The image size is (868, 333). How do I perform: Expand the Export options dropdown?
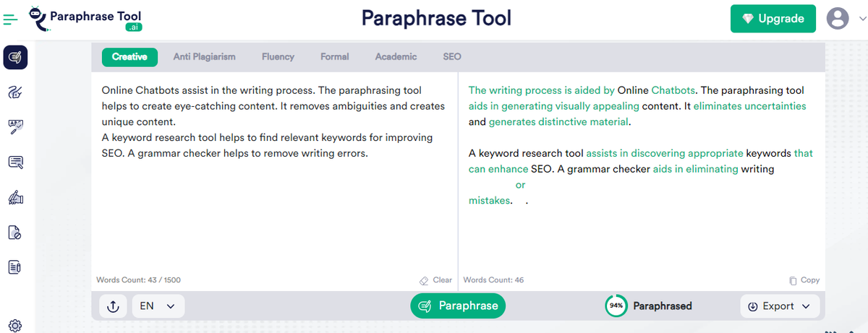click(x=780, y=306)
